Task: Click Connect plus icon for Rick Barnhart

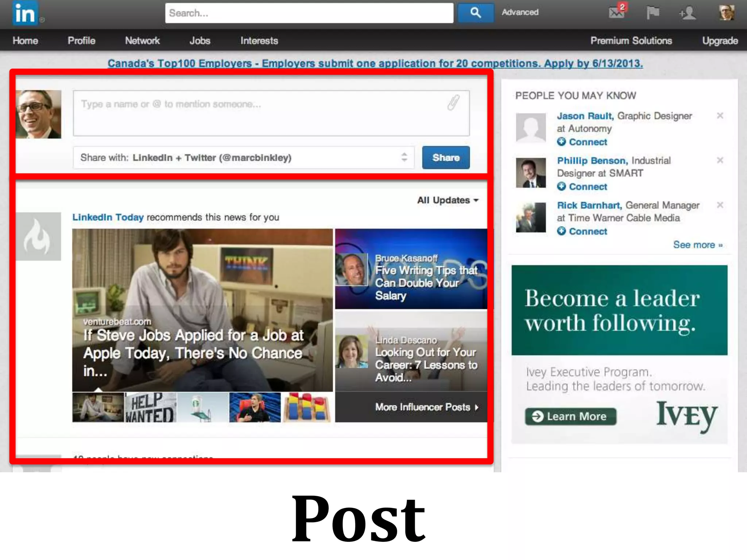Action: point(561,231)
